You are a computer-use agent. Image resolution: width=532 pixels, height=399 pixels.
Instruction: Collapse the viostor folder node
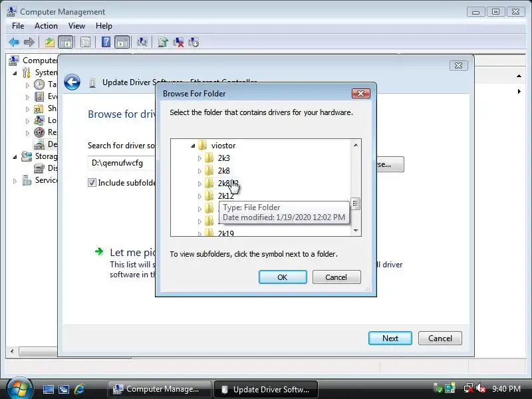tap(193, 146)
